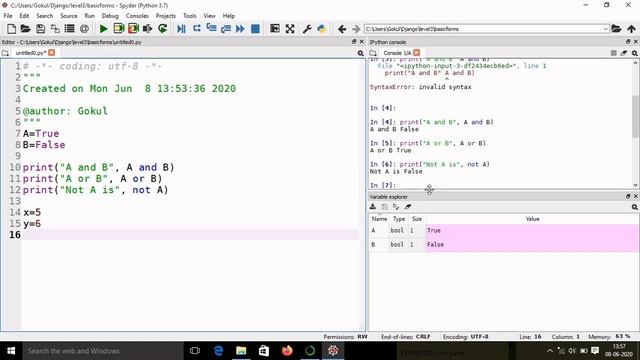640x360 pixels.
Task: Run selection or current line
Action: [147, 29]
